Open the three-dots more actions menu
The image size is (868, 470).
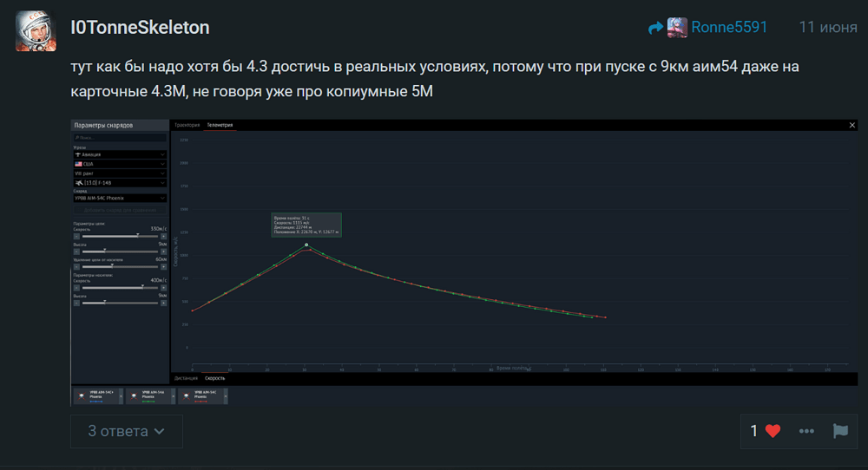806,431
